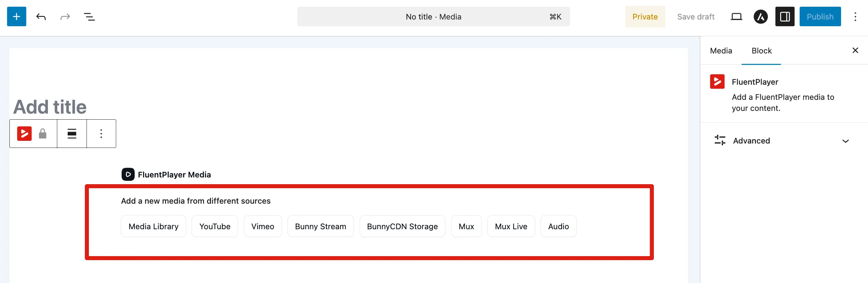Select Vimeo as media source
The width and height of the screenshot is (868, 283).
(263, 226)
